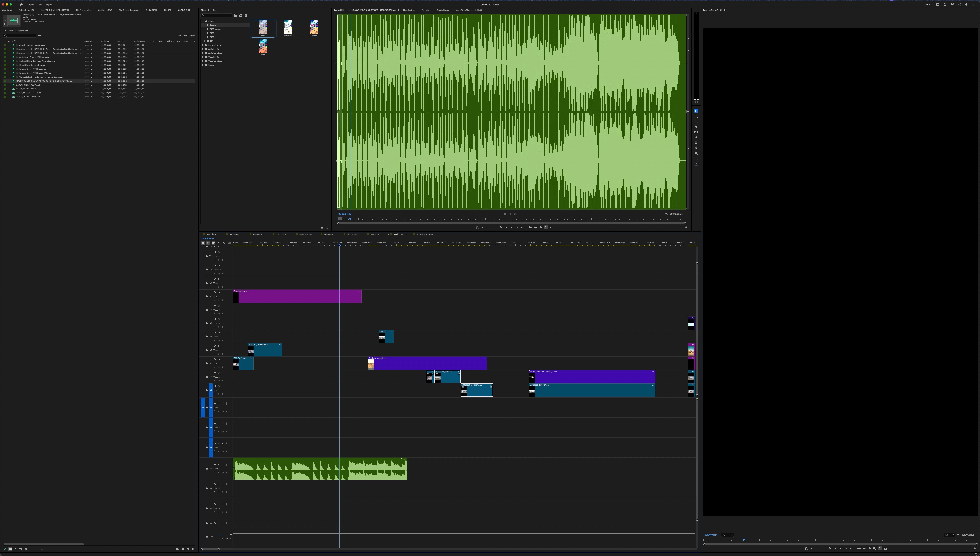
Task: Select the Track Select Forward tool
Action: coord(696,116)
